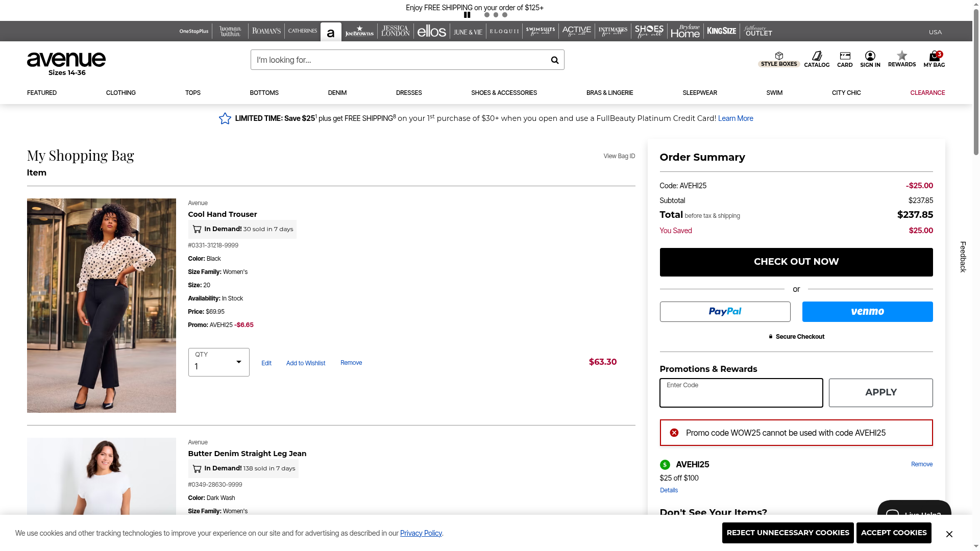The width and height of the screenshot is (980, 551).
Task: Pay with the Venmo button
Action: 867,312
